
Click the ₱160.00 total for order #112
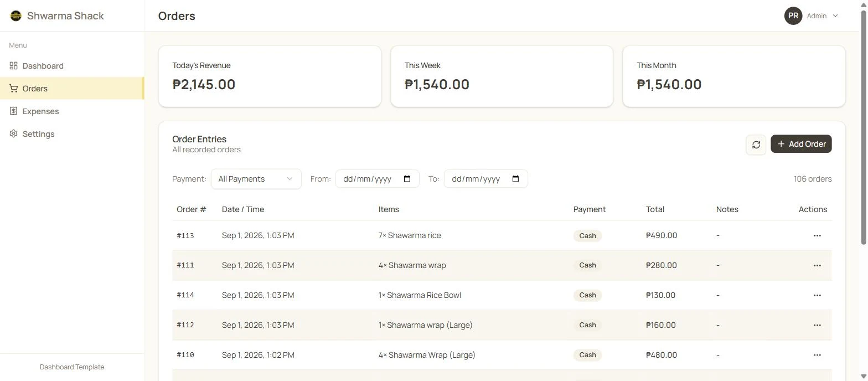tap(661, 325)
